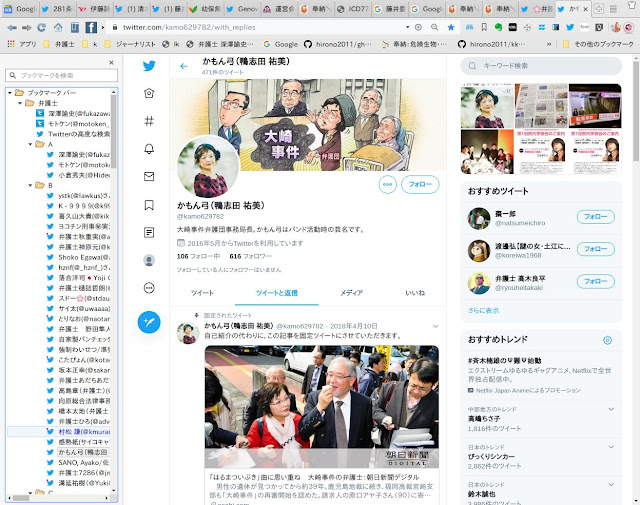Follow 弁護士 高木良平

(596, 281)
